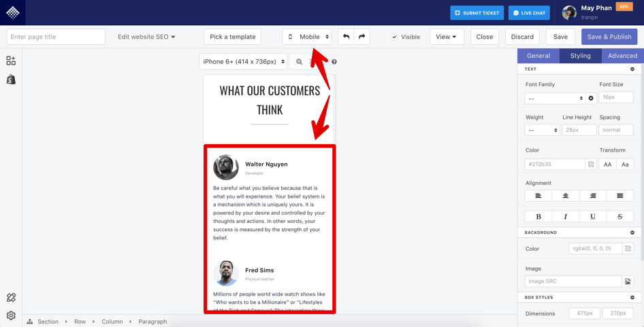
Task: Click the Submit Ticket button
Action: tap(477, 13)
